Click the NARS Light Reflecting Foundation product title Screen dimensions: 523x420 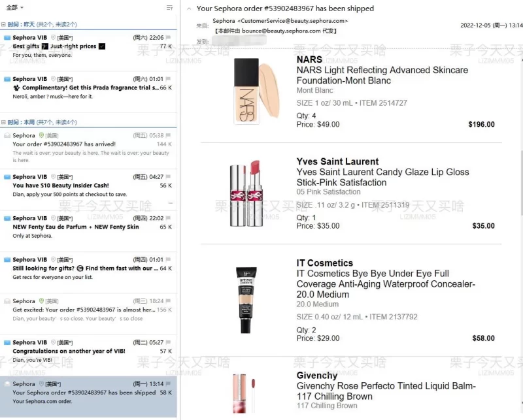click(x=382, y=75)
